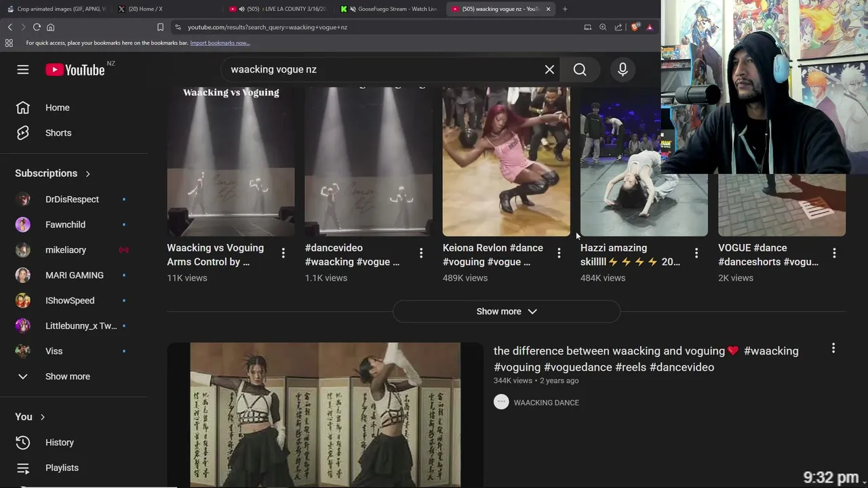Expand shorts shelf with Show more
The image size is (868, 488).
click(507, 312)
